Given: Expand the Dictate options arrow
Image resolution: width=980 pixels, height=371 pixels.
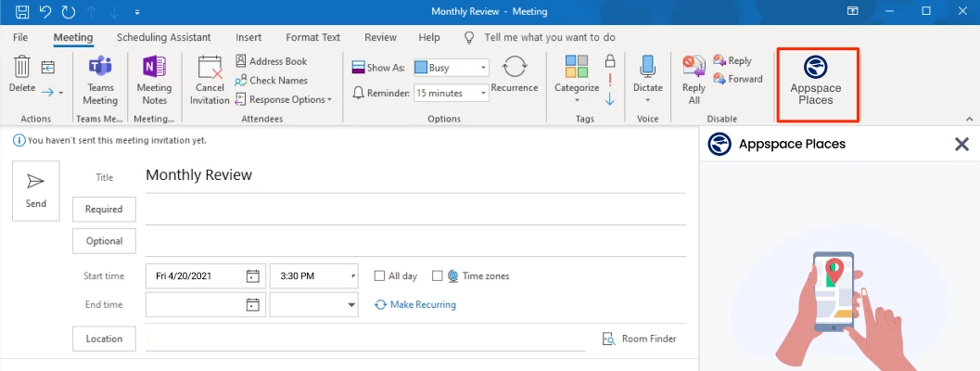Looking at the screenshot, I should [x=647, y=100].
